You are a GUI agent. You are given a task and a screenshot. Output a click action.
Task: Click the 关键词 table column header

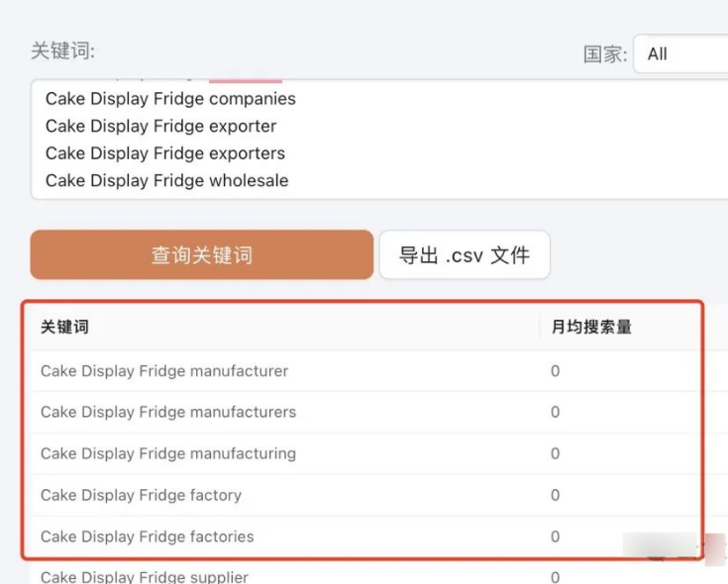point(64,327)
